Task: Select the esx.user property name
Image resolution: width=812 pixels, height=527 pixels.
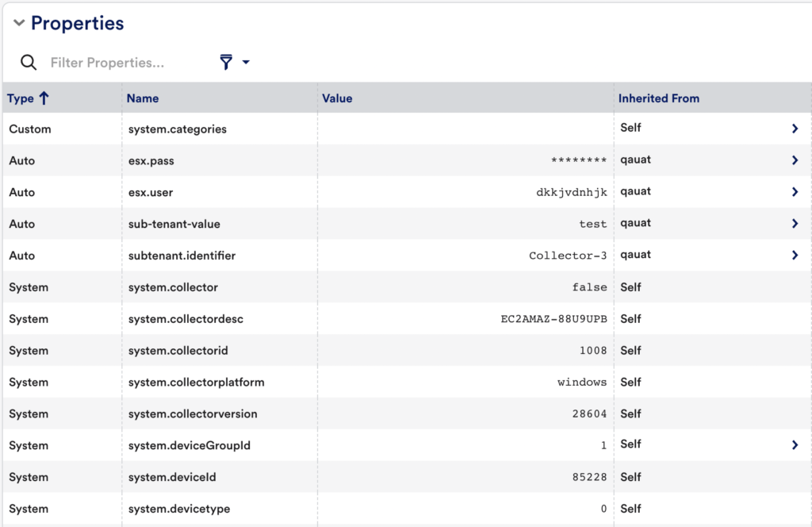Action: [151, 192]
